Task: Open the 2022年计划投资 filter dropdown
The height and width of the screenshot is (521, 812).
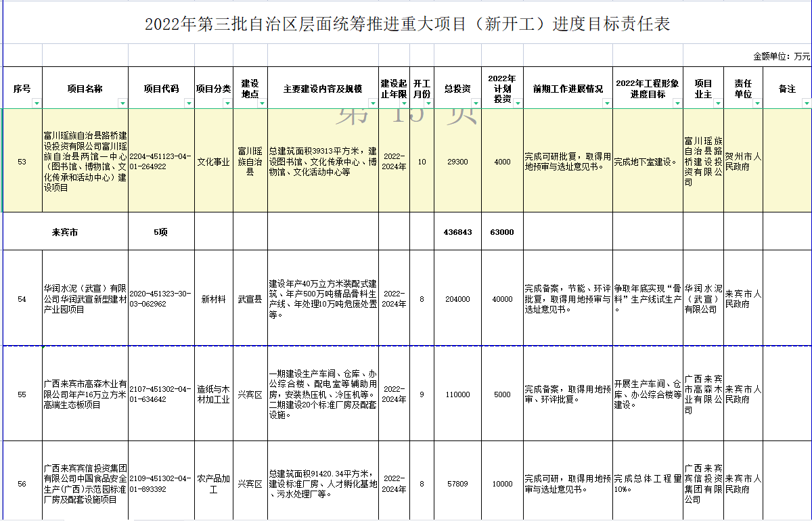Action: point(518,104)
